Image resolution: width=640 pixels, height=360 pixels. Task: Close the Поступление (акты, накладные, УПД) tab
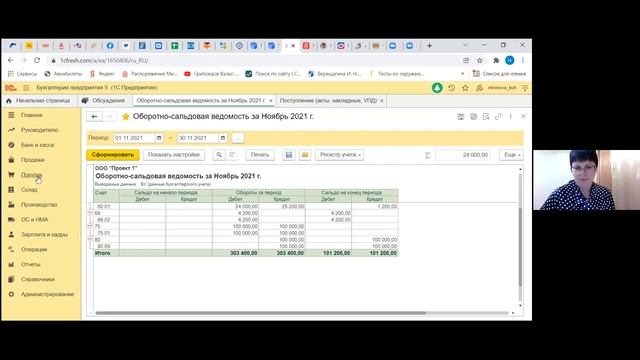tap(382, 101)
